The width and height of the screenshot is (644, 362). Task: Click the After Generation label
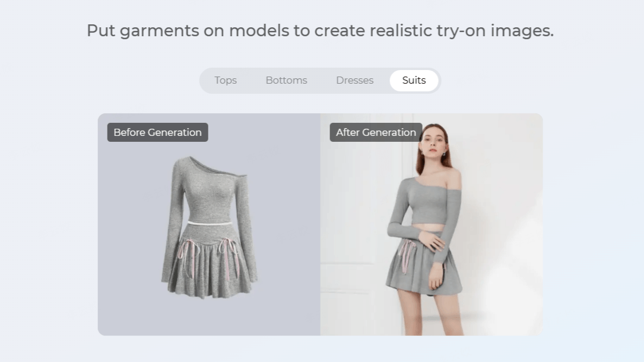point(376,132)
